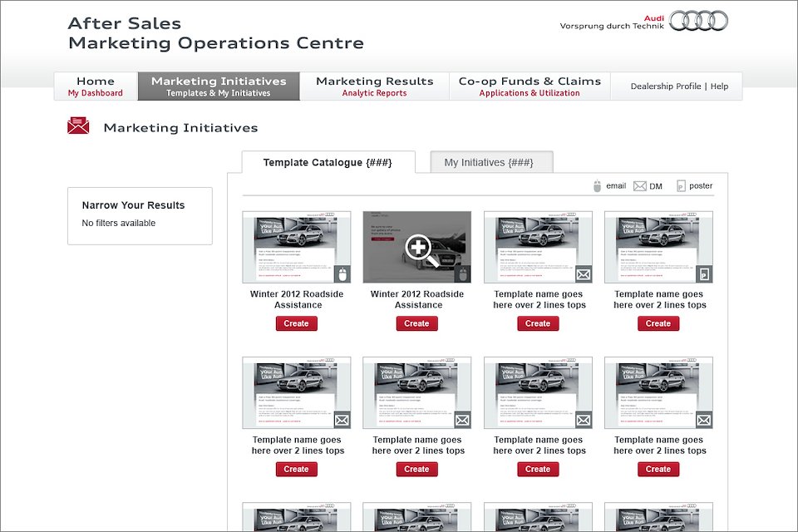Click first 'Winter 2012 Roadside Assistance' title
The image size is (798, 532).
coord(298,299)
